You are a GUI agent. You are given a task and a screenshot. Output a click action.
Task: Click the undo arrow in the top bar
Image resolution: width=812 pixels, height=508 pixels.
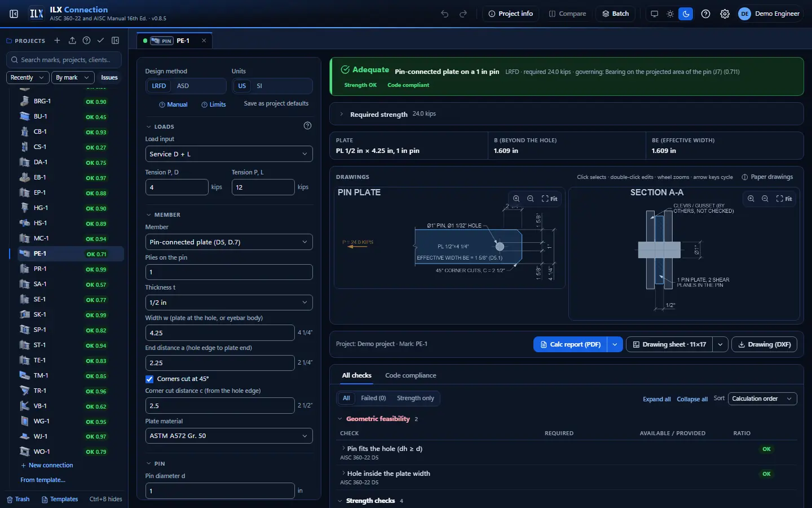coord(445,14)
